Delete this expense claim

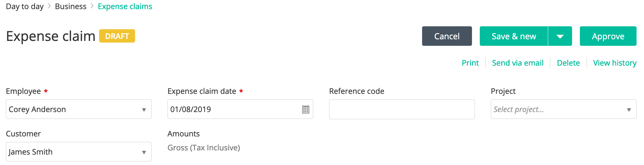click(568, 63)
